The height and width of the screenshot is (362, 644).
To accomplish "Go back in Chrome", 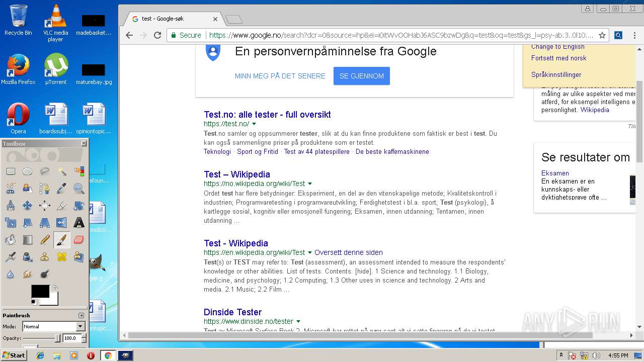I will [129, 35].
